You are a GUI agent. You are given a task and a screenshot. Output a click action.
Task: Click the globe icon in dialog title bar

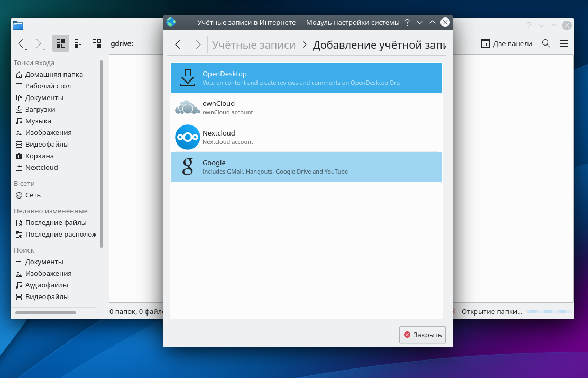[171, 23]
